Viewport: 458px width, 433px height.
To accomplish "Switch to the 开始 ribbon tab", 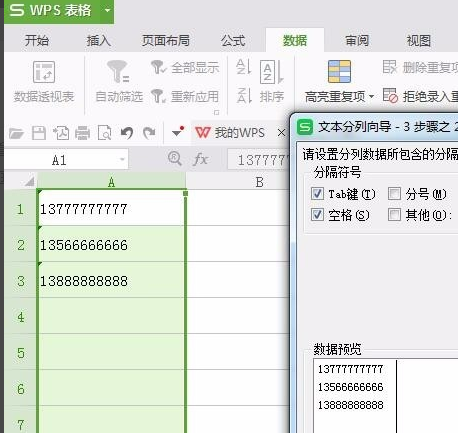I will point(37,41).
